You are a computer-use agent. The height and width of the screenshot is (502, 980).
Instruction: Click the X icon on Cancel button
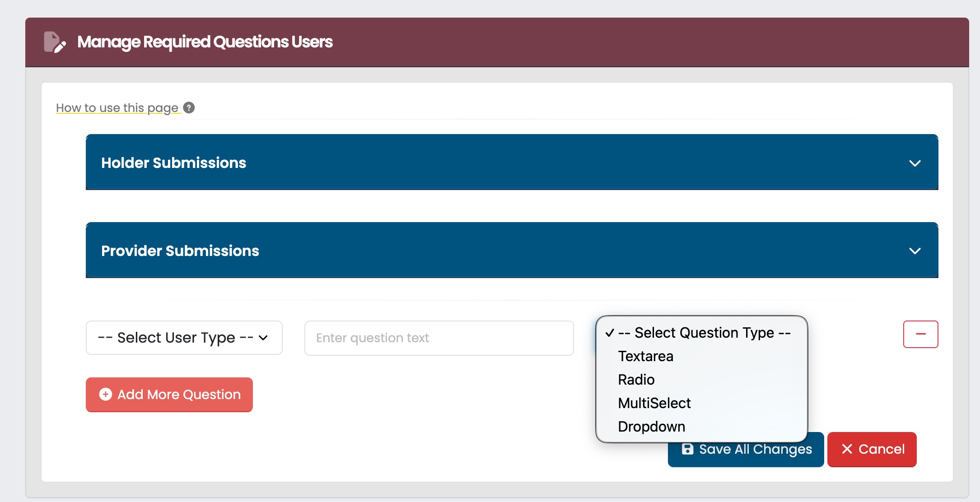point(847,449)
